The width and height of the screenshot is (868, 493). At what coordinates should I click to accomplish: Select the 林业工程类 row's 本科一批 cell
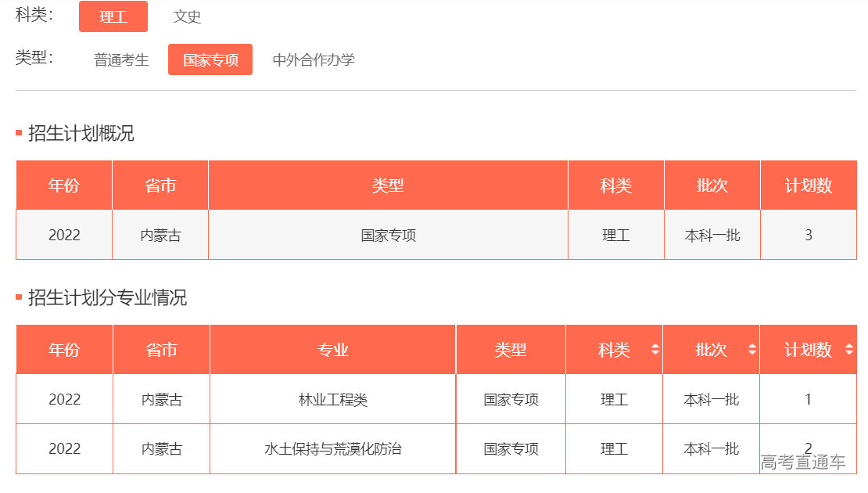tap(711, 399)
